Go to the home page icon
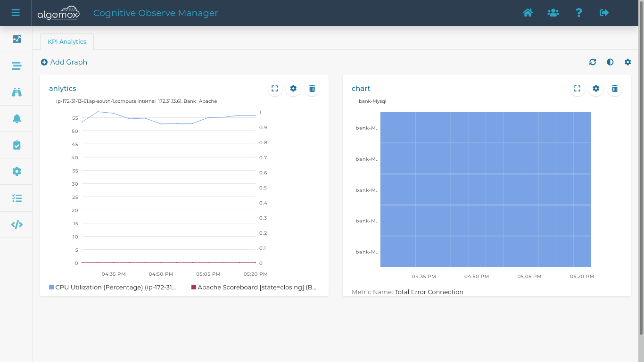 click(x=528, y=13)
